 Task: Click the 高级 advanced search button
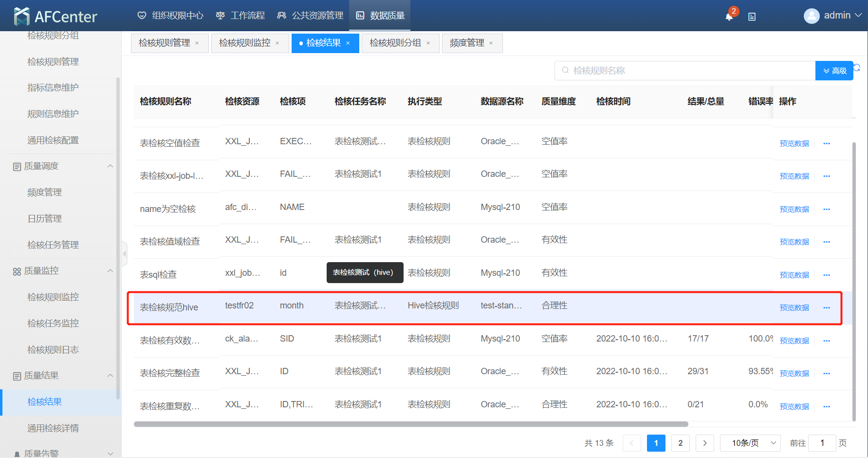tap(834, 71)
